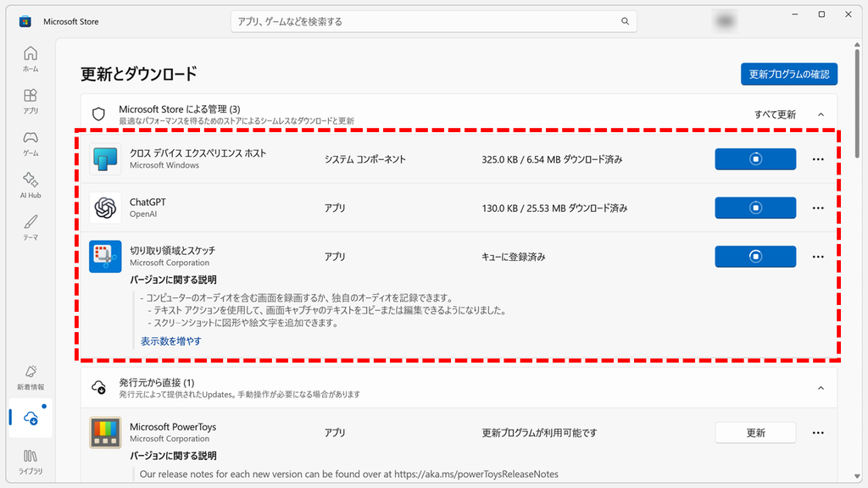868x488 pixels.
Task: Open more options for Microsoft PowerToys
Action: [818, 433]
